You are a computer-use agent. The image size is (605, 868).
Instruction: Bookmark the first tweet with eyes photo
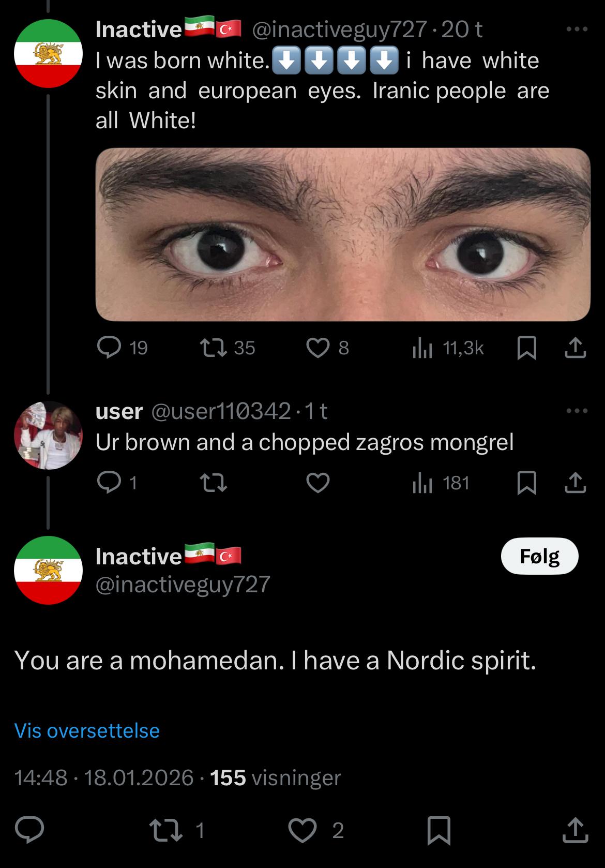[x=526, y=348]
